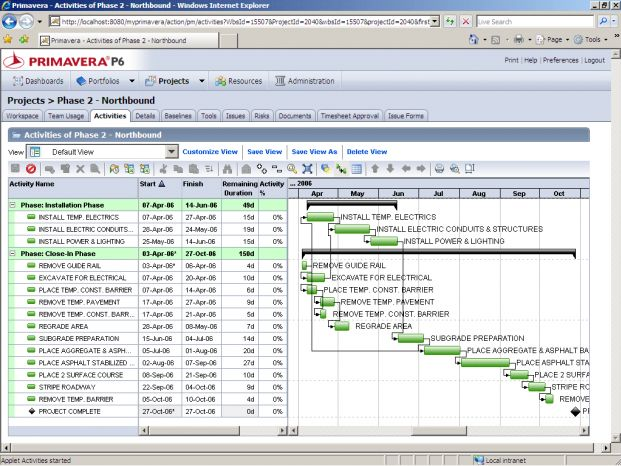Select the PROJECT COMPLETE milestone row
The height and width of the screenshot is (466, 621).
click(147, 411)
